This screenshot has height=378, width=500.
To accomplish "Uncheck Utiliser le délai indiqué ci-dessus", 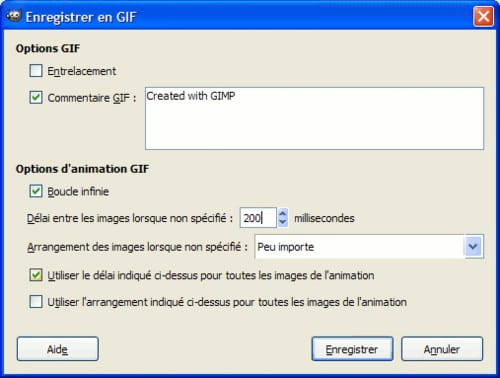I will point(36,275).
